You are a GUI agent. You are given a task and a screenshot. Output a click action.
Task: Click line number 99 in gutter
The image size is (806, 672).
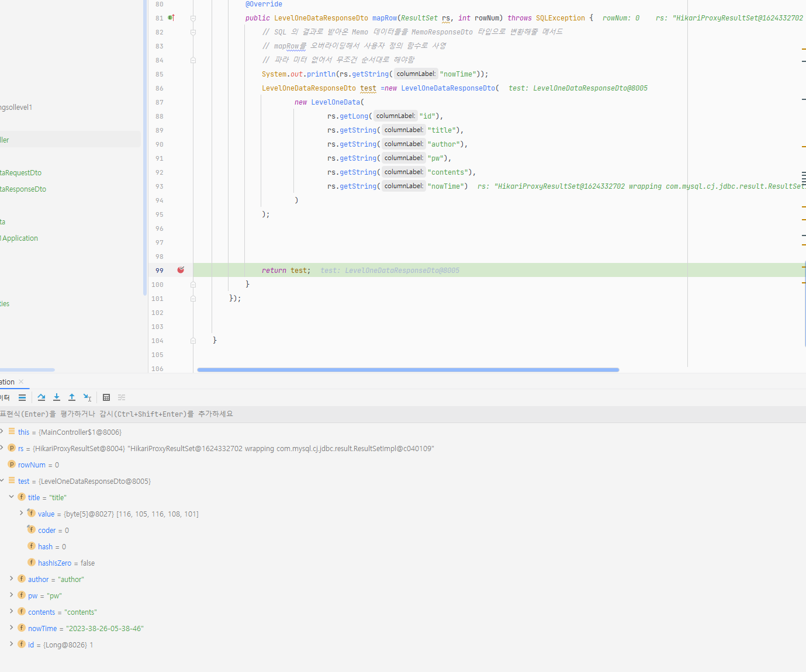pos(160,271)
